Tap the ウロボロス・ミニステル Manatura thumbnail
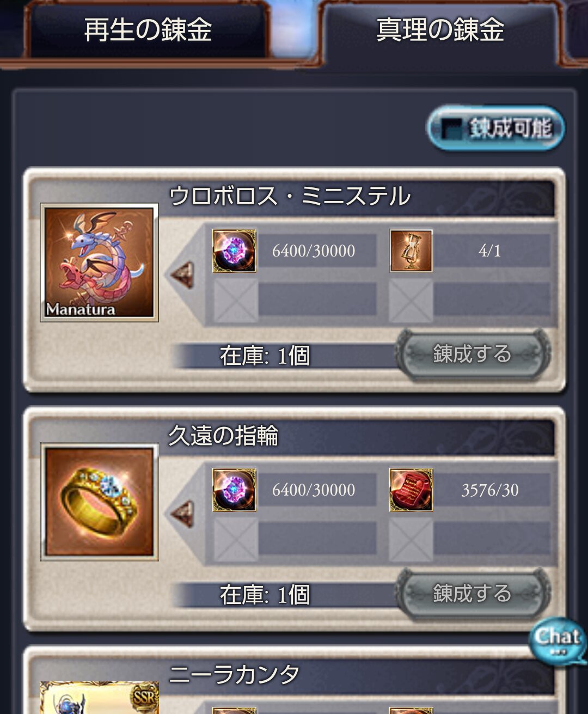The image size is (588, 714). pyautogui.click(x=99, y=263)
